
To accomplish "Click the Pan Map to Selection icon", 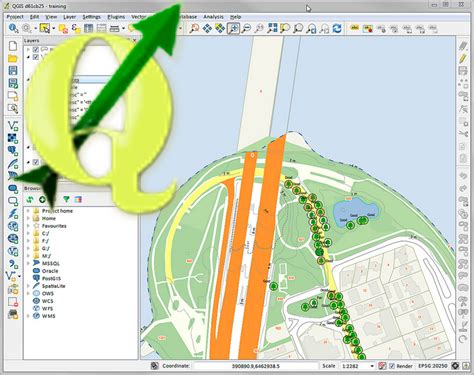I will click(x=220, y=28).
